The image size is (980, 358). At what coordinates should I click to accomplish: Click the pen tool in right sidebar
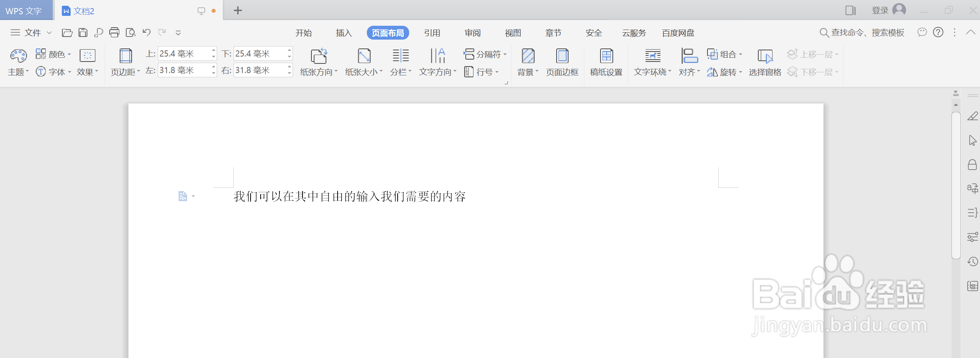(x=973, y=116)
